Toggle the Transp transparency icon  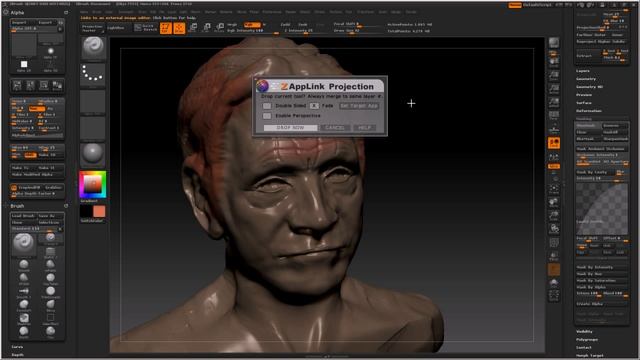(x=554, y=256)
